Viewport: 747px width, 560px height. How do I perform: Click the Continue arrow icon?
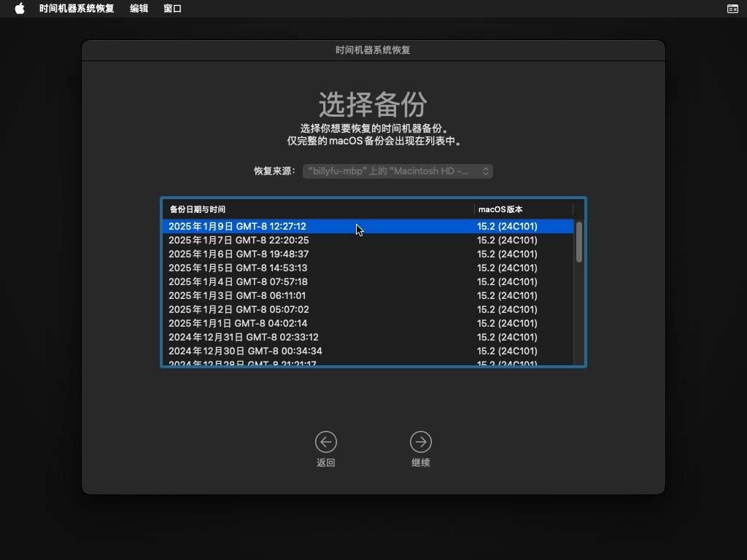(421, 440)
